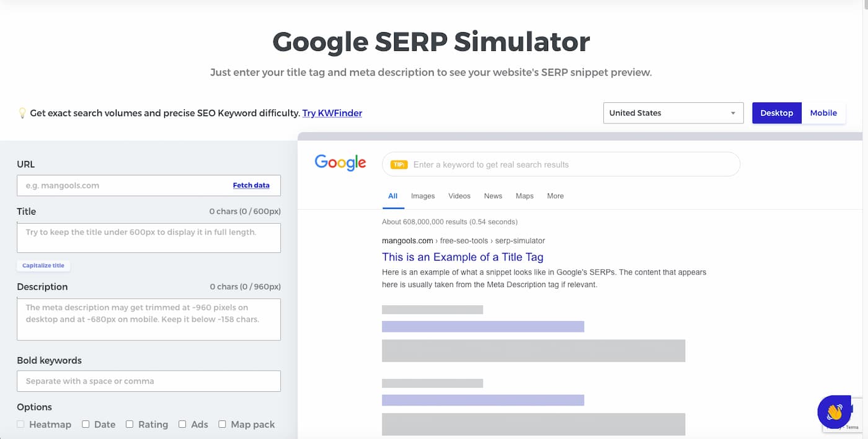Switch to the Images tab
This screenshot has width=868, height=439.
pyautogui.click(x=423, y=196)
